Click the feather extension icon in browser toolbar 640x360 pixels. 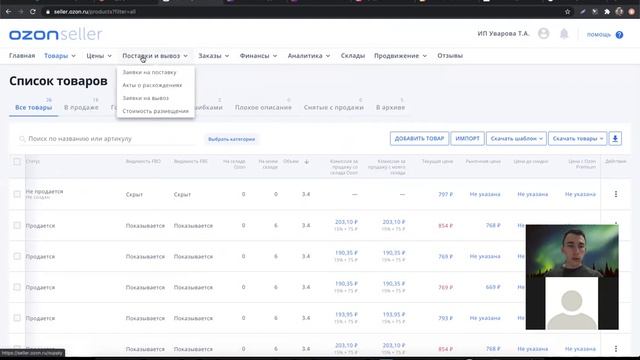coord(582,12)
